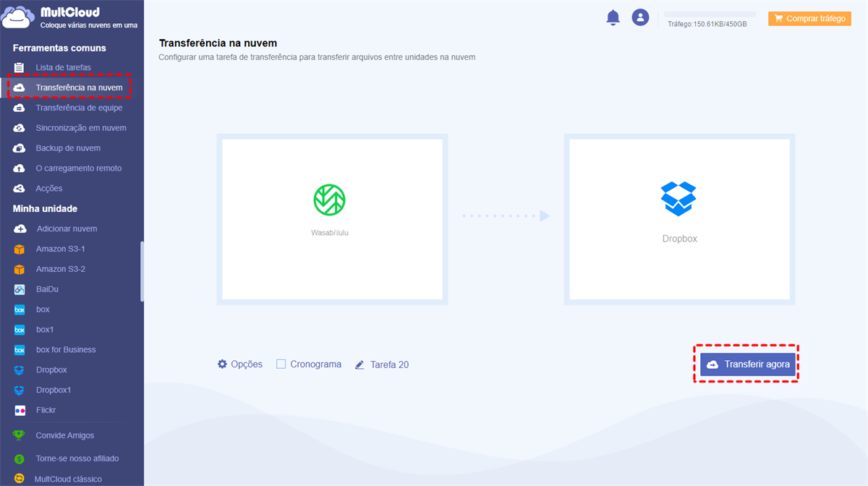Open the MultCloud clássico link
This screenshot has height=486, width=868.
pos(68,479)
